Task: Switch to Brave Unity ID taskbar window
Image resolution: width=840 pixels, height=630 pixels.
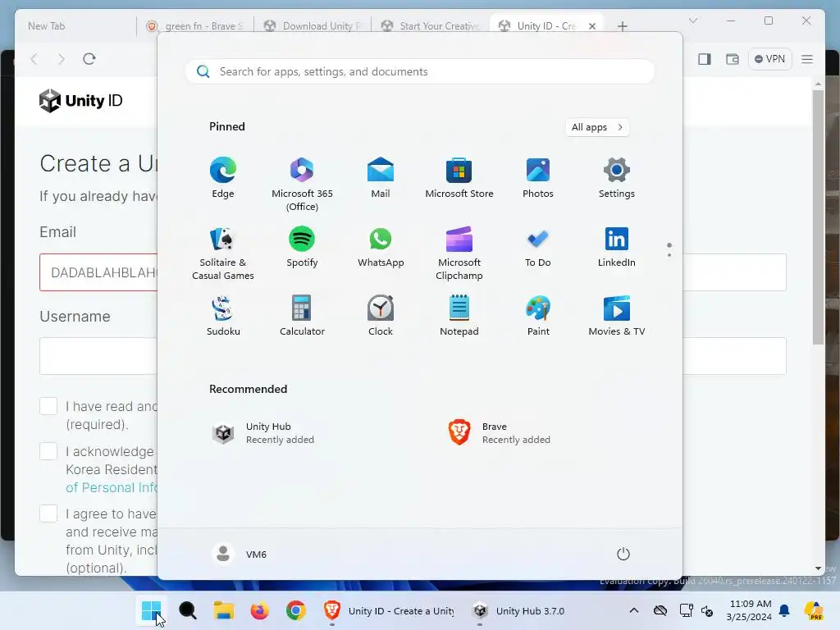Action: coord(389,610)
